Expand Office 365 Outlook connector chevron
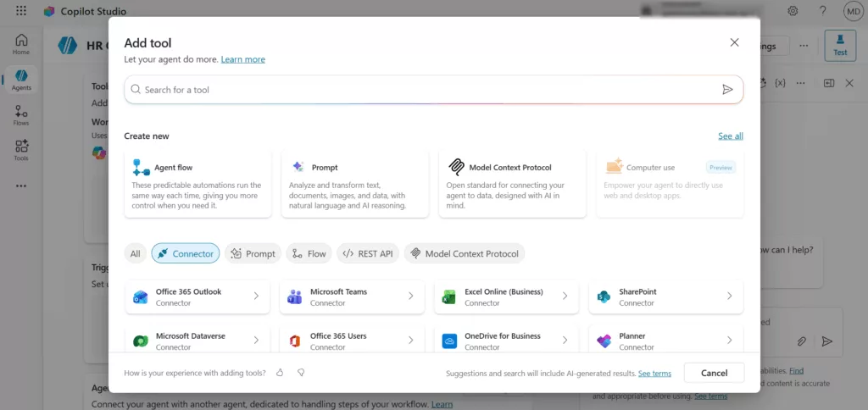This screenshot has height=410, width=868. pos(256,296)
